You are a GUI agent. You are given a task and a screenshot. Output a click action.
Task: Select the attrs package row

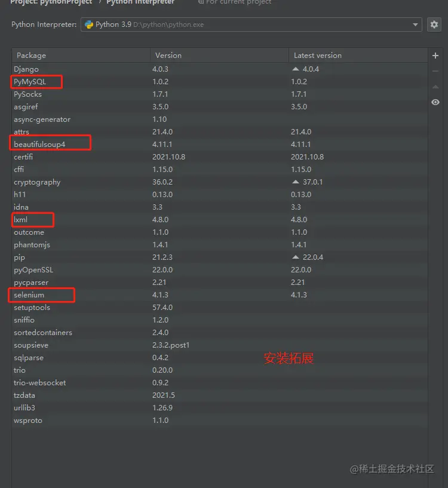(219, 131)
